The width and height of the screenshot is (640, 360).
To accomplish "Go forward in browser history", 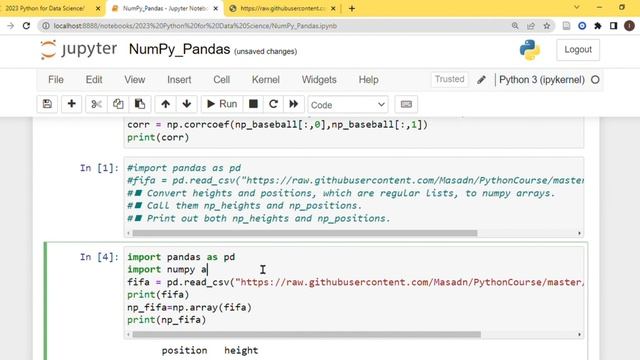I will pyautogui.click(x=10, y=26).
